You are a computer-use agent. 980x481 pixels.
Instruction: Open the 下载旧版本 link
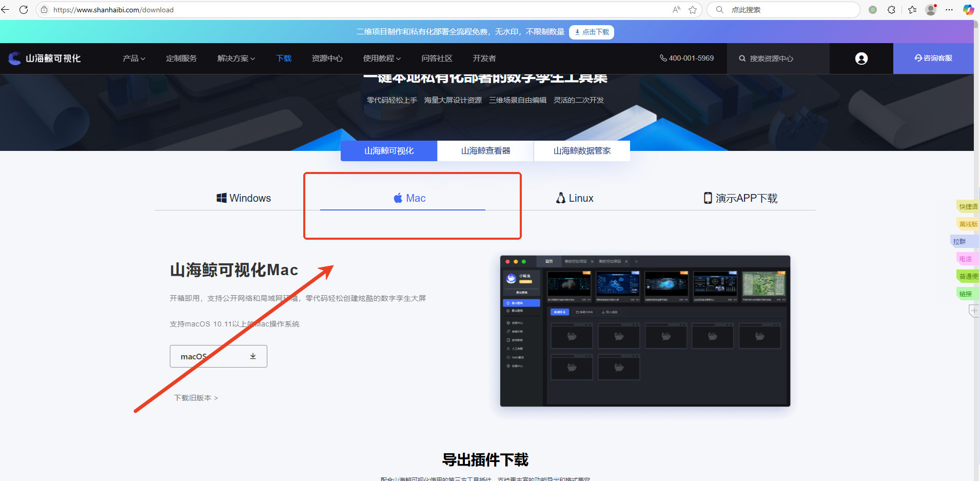pyautogui.click(x=196, y=398)
